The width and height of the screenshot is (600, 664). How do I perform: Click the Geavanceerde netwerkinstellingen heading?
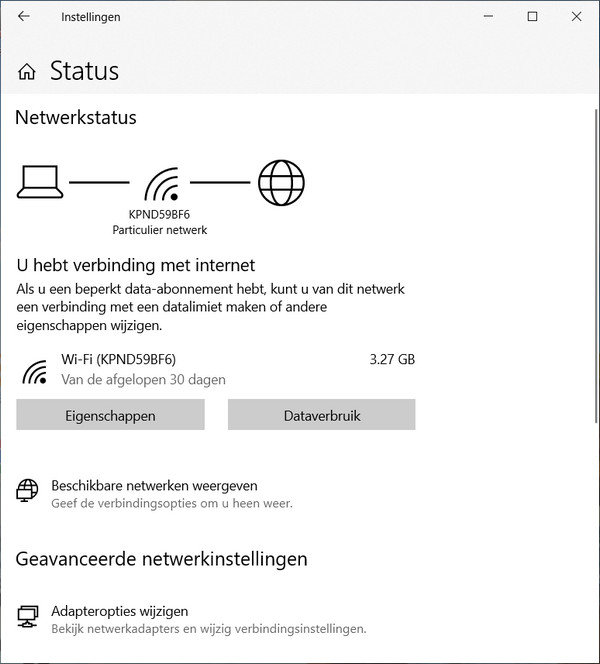click(x=161, y=559)
